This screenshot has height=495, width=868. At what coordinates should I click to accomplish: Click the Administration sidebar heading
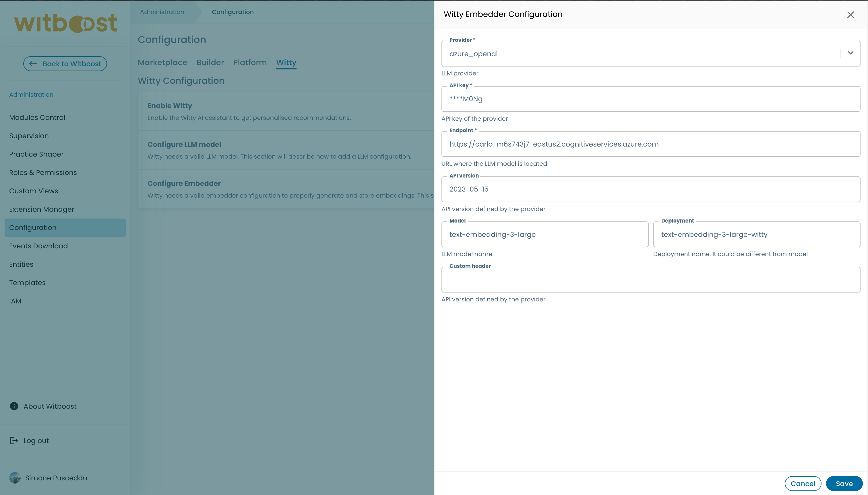(x=31, y=95)
